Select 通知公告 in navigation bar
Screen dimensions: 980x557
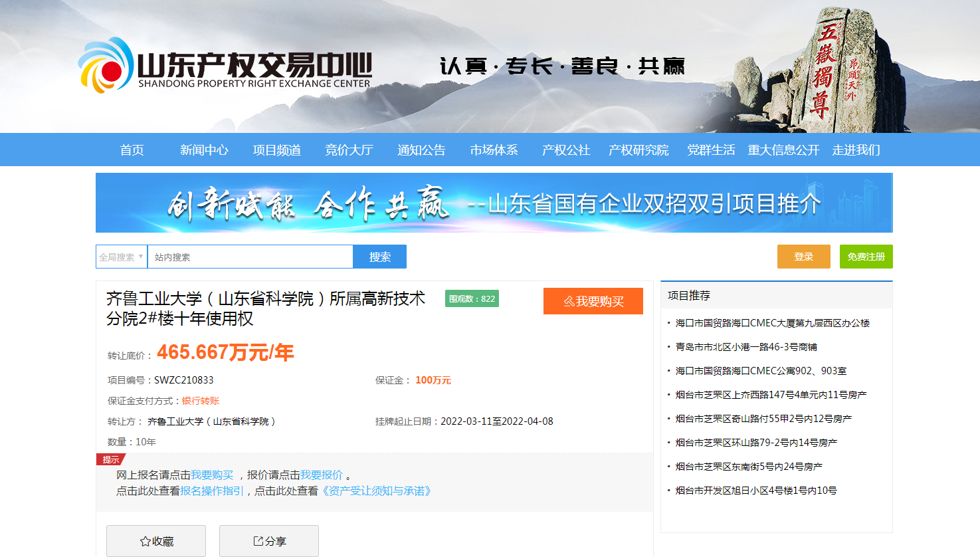pos(421,150)
